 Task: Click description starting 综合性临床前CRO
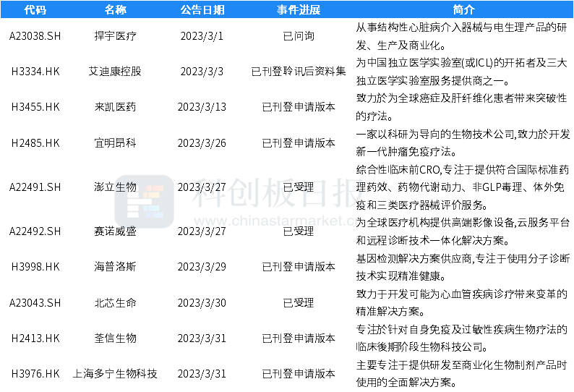coord(463,187)
